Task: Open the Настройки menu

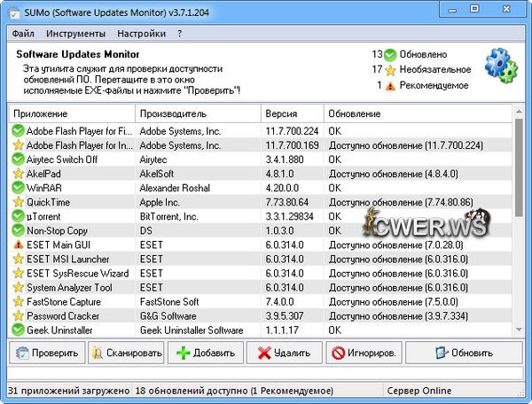Action: tap(141, 34)
